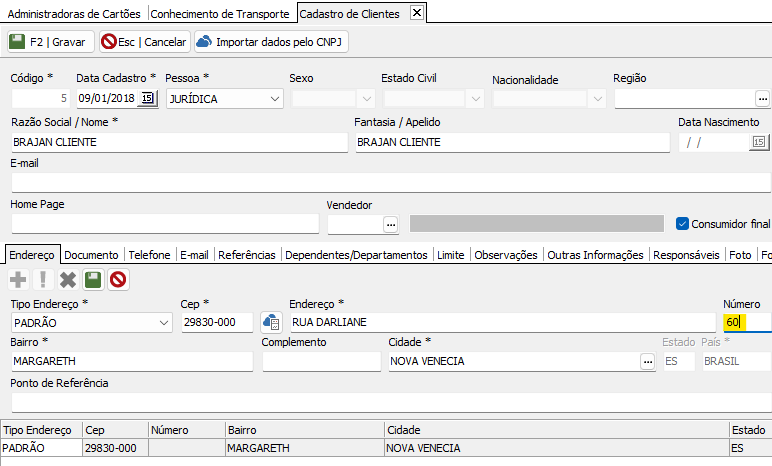This screenshot has width=772, height=466.
Task: Open the Data Nascimento calendar icon
Action: [758, 142]
